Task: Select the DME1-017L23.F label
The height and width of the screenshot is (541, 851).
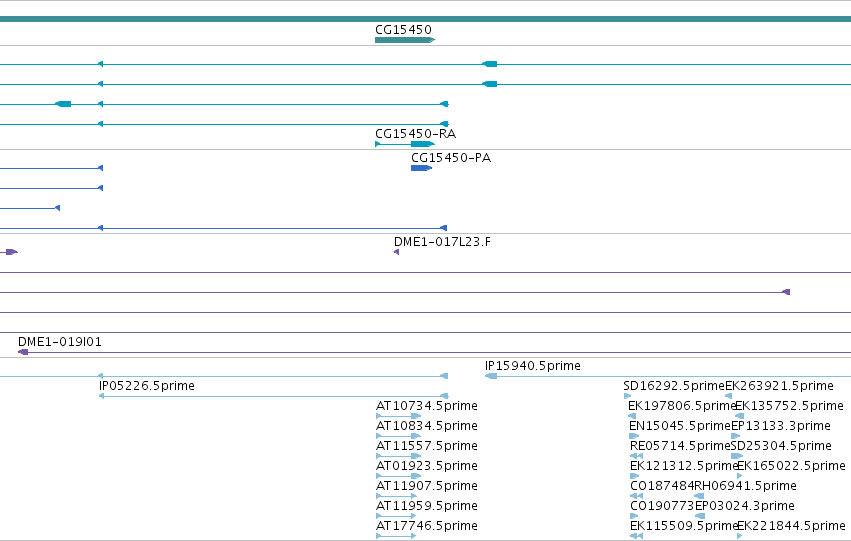Action: (x=442, y=242)
